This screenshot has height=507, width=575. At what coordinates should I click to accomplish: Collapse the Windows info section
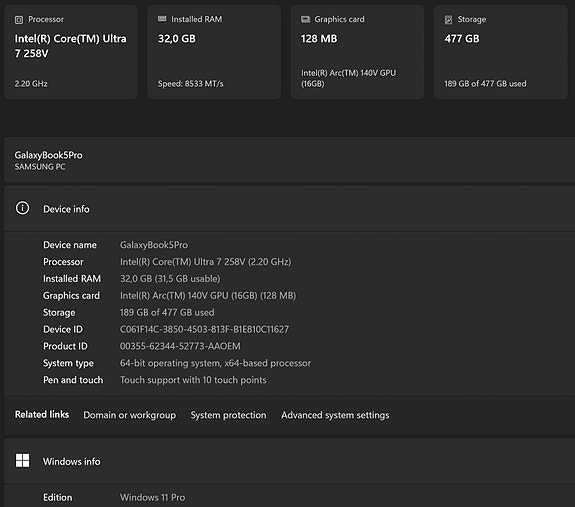[289, 461]
